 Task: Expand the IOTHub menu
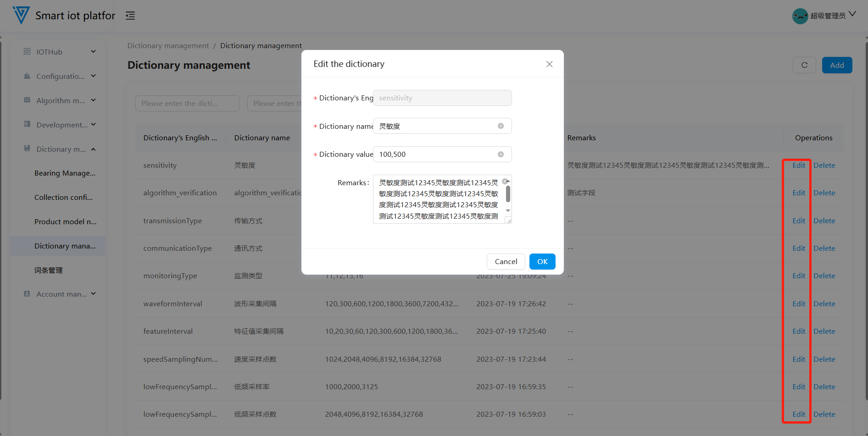tap(93, 51)
